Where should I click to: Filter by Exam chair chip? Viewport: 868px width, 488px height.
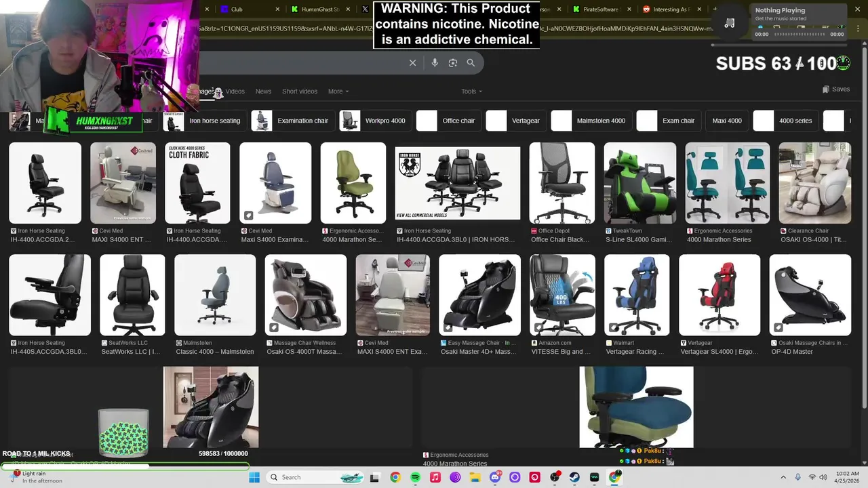pyautogui.click(x=667, y=121)
